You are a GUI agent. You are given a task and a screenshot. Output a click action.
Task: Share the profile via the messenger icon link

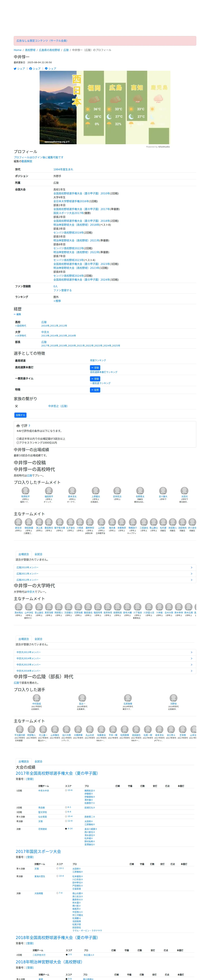51,69
